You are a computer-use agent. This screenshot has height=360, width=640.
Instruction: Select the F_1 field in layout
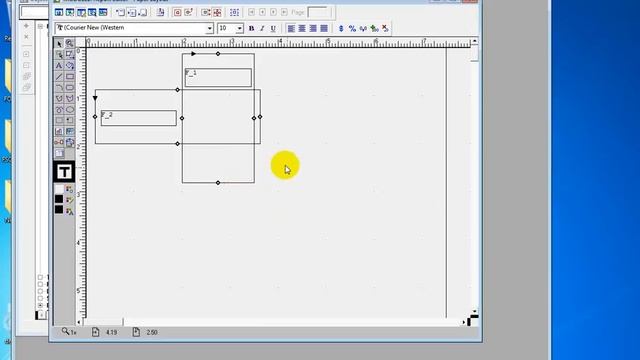pos(218,77)
